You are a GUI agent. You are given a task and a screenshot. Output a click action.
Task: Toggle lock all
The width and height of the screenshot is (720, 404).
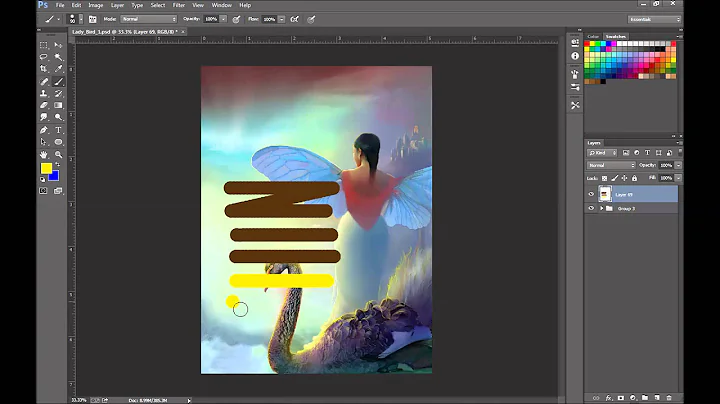pyautogui.click(x=635, y=178)
